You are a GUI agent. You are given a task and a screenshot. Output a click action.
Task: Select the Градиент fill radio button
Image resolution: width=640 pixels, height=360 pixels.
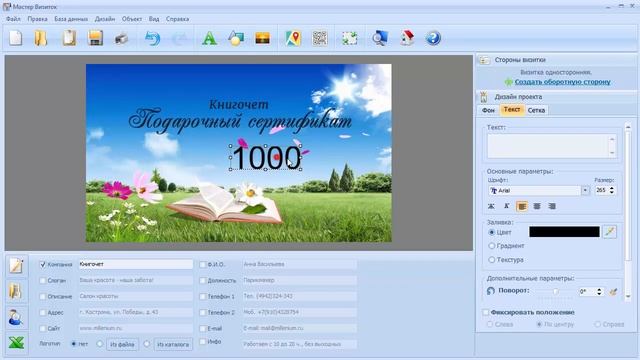coord(492,246)
